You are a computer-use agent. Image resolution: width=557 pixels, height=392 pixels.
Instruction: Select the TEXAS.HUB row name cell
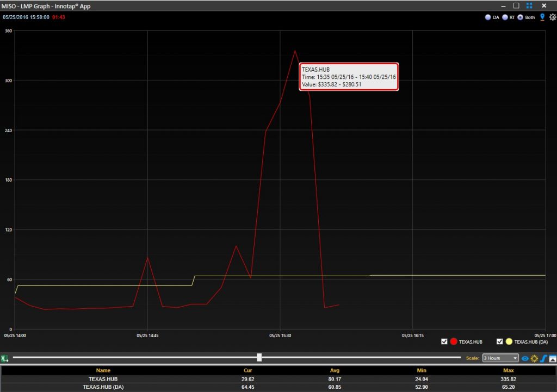(x=103, y=379)
